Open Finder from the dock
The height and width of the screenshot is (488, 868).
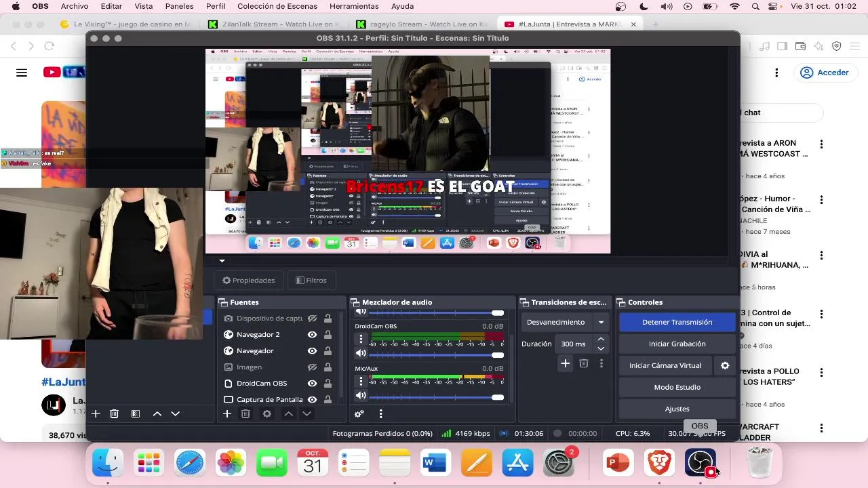(x=108, y=463)
